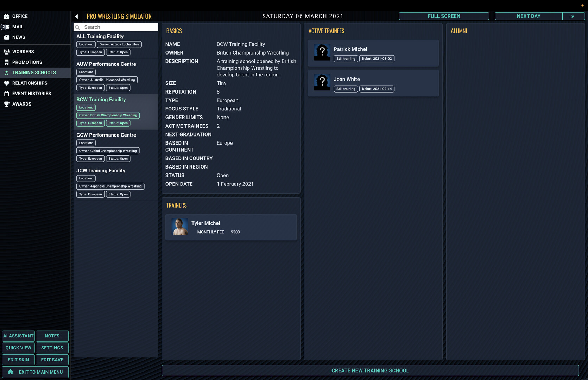Click the Office briefcase icon

coord(6,16)
